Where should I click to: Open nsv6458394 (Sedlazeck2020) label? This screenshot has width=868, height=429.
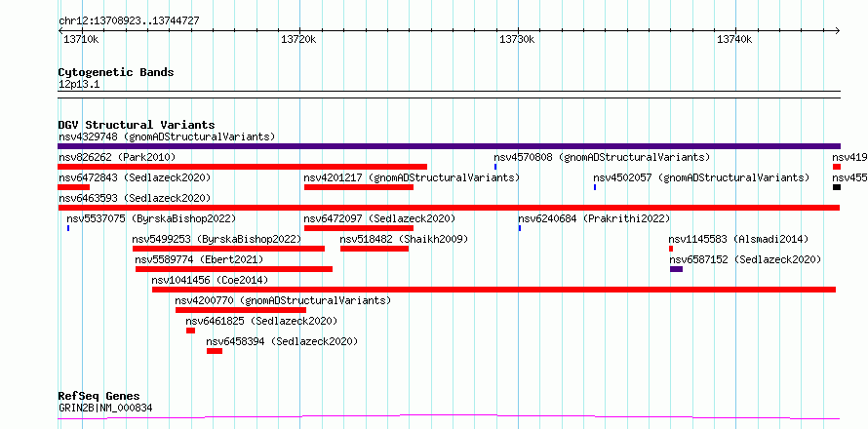[x=282, y=341]
